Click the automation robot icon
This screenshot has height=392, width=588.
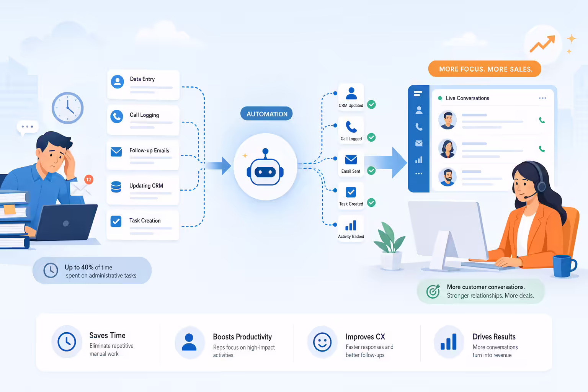pyautogui.click(x=265, y=167)
